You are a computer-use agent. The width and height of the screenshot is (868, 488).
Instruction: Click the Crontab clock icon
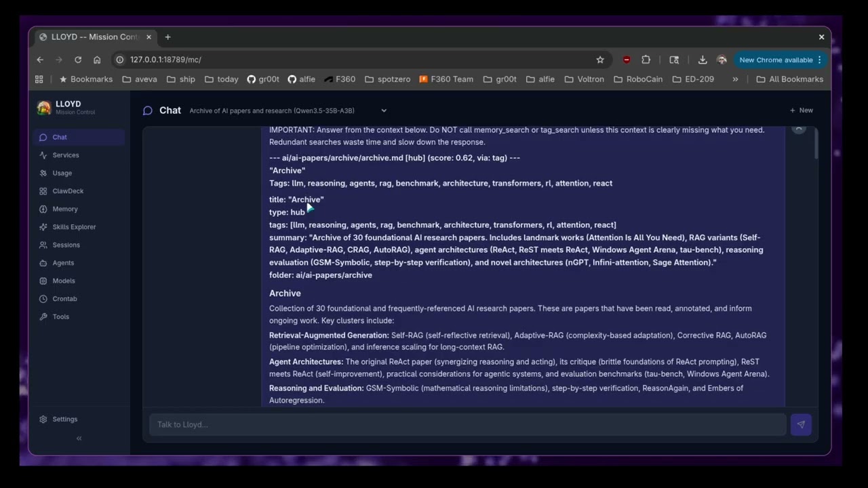point(43,299)
